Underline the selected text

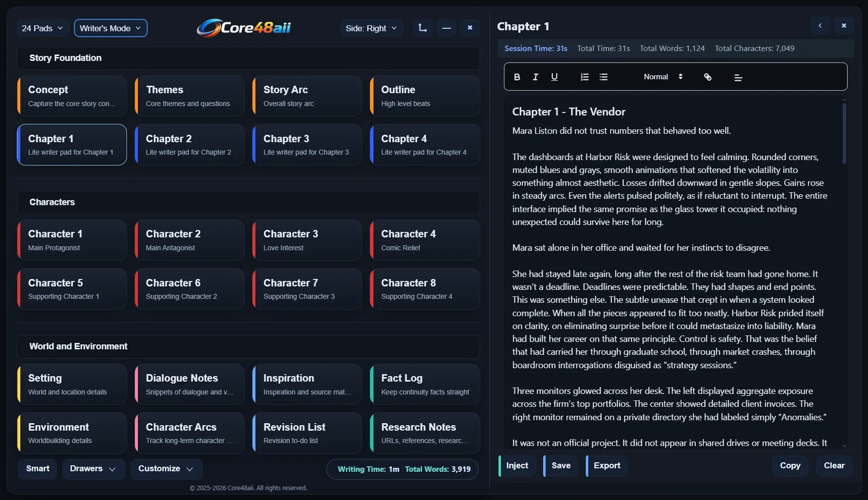pos(555,77)
